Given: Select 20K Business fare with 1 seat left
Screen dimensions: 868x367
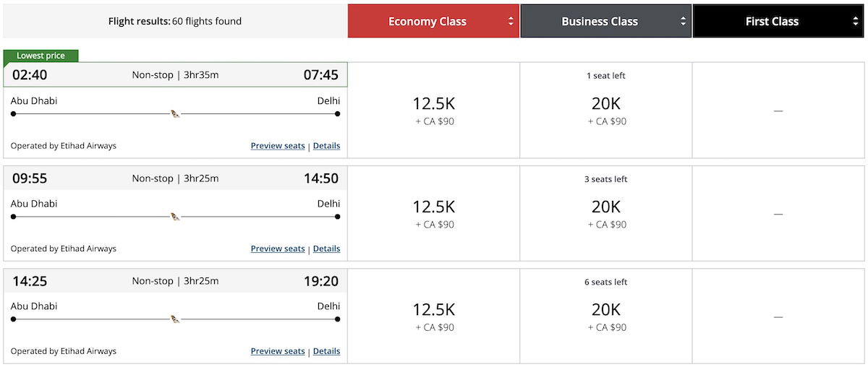Looking at the screenshot, I should point(606,111).
